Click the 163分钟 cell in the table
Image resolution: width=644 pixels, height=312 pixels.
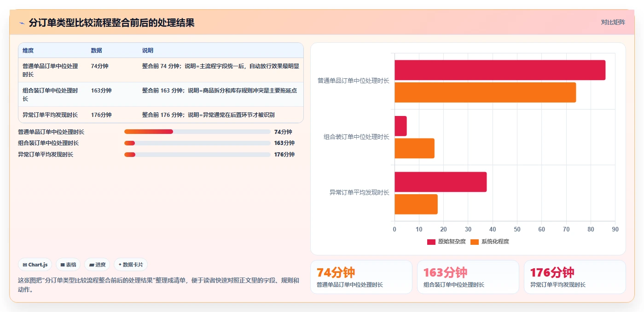pos(101,91)
